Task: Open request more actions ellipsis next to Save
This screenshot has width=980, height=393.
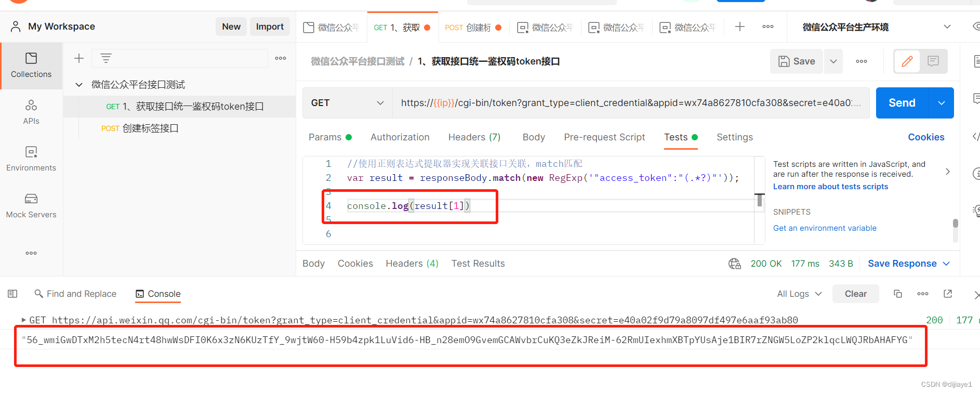Action: pos(862,61)
